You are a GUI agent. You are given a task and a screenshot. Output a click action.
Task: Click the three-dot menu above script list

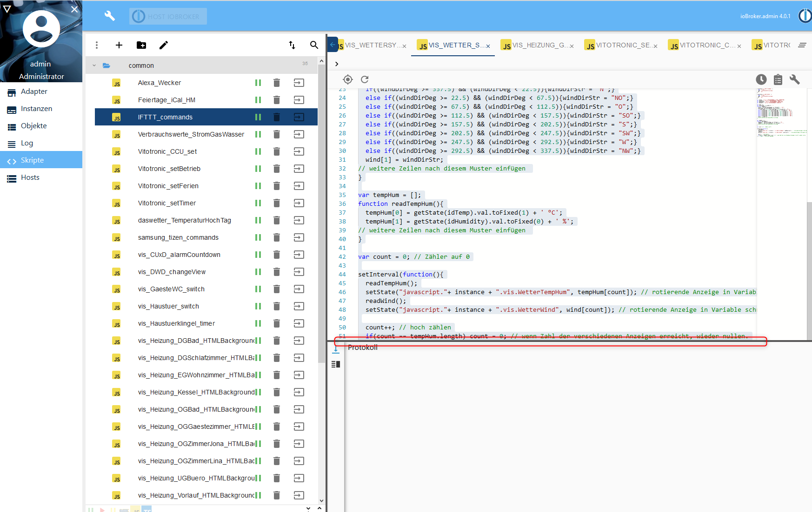(x=97, y=45)
